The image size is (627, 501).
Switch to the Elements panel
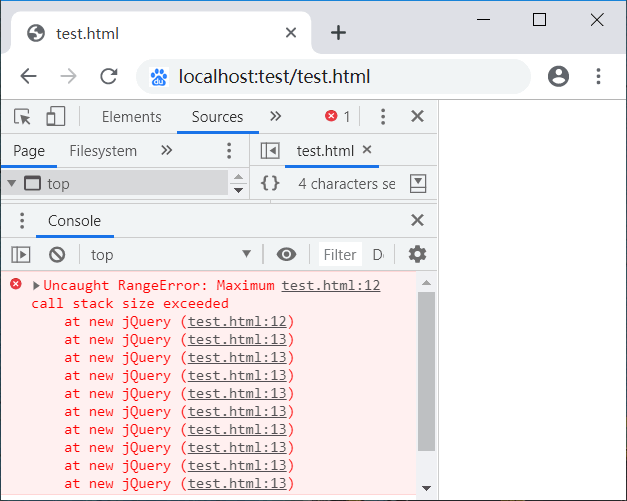tap(132, 117)
